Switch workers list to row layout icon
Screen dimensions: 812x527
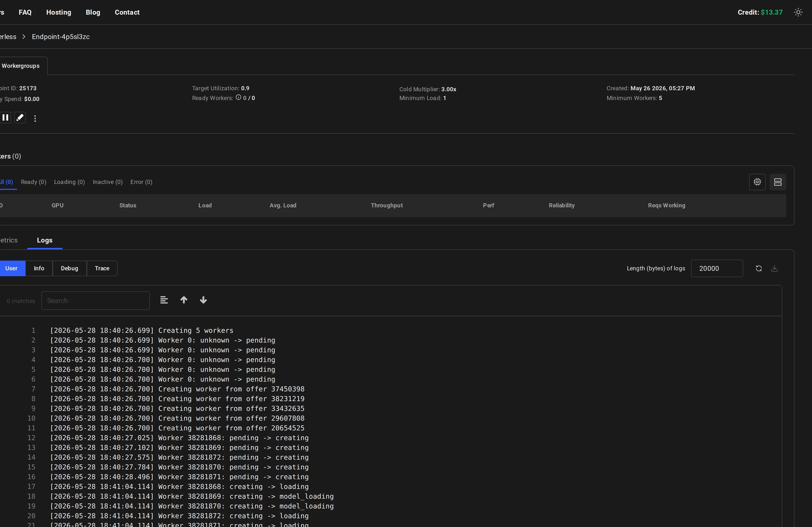click(x=778, y=182)
